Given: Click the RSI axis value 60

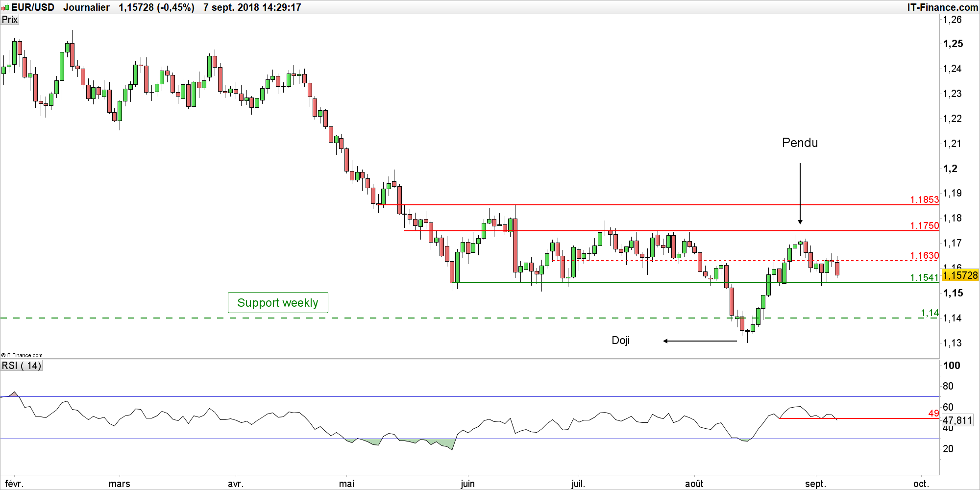Looking at the screenshot, I should coord(948,407).
